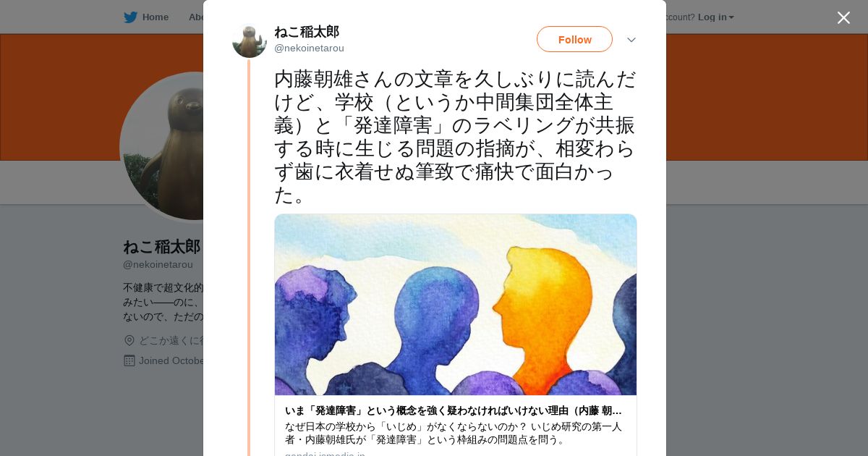Image resolution: width=868 pixels, height=456 pixels.
Task: Click the orange profile banner
Action: tap(101, 97)
